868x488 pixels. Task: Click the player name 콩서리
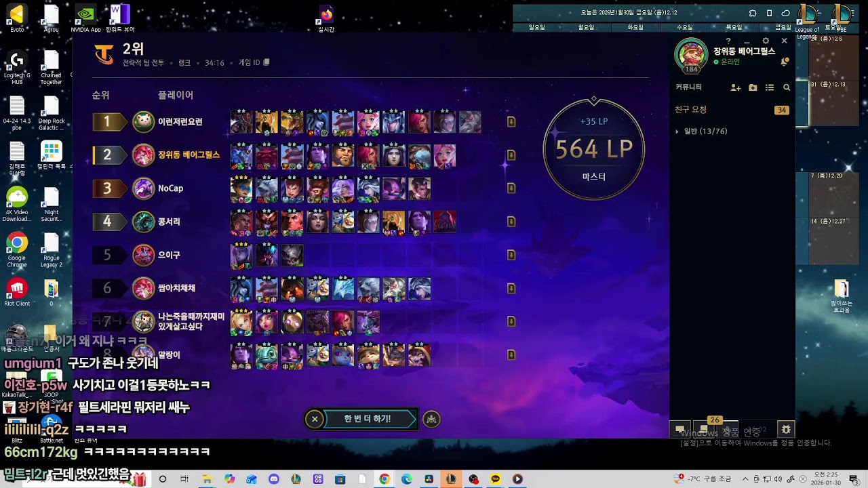click(169, 222)
